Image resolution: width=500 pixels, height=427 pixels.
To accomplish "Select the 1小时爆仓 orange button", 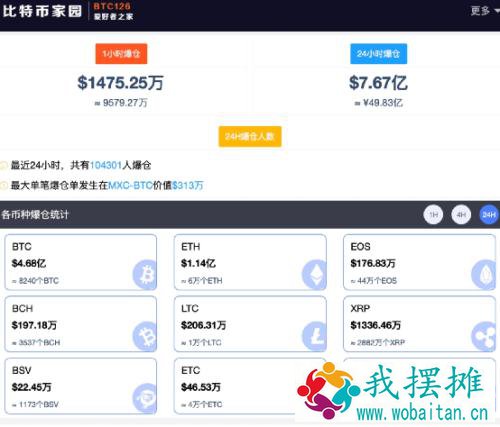I will pos(121,54).
